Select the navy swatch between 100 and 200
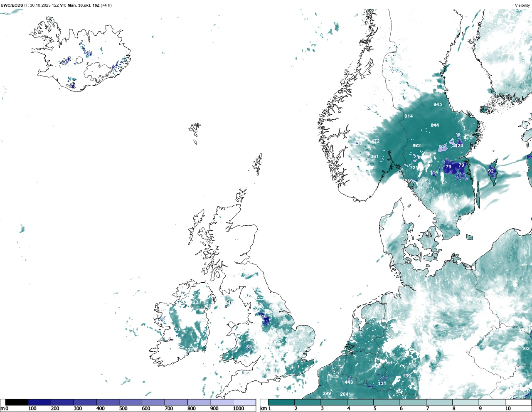Viewport: 532px width, 412px height. click(39, 402)
